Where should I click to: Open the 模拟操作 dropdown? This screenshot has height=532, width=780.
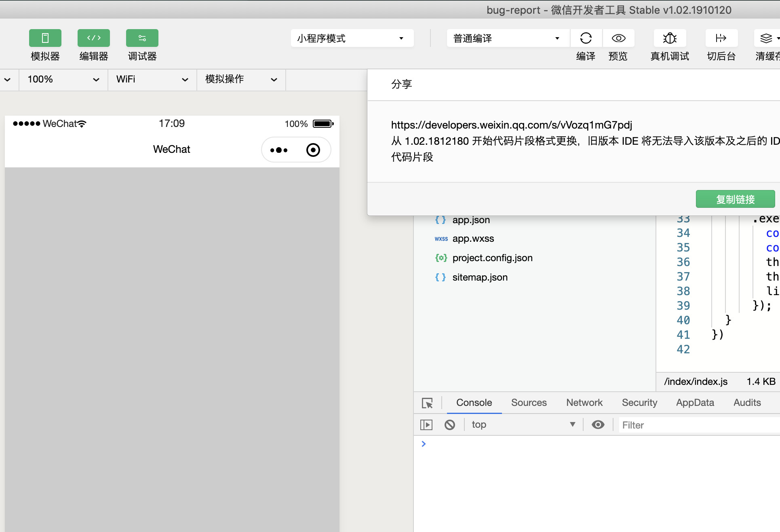241,79
